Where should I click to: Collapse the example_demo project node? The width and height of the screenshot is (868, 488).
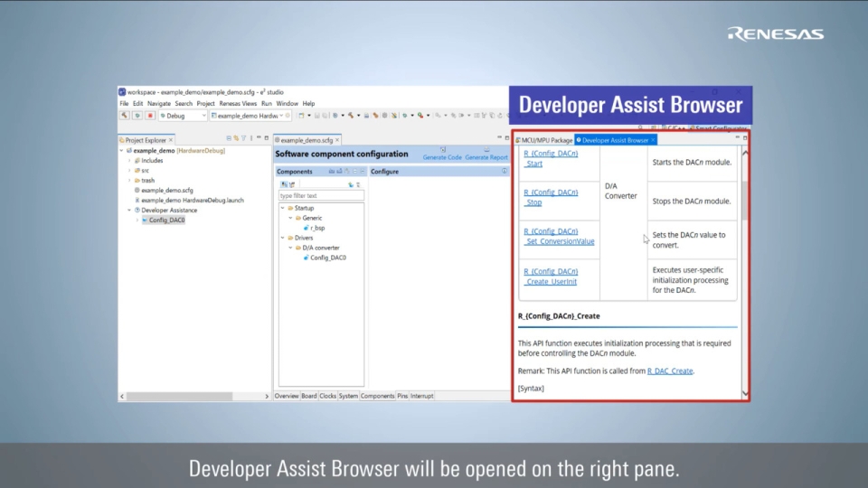(x=122, y=151)
